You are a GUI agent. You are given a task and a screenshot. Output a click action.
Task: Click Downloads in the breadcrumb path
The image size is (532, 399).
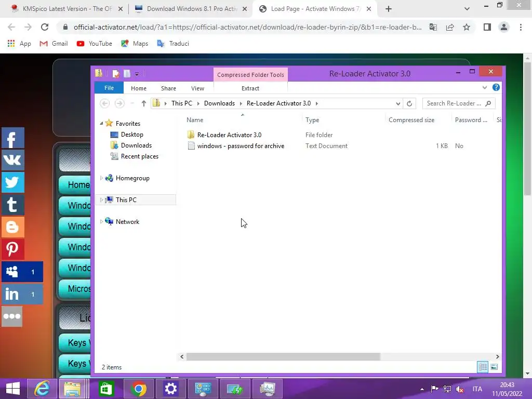coord(219,103)
